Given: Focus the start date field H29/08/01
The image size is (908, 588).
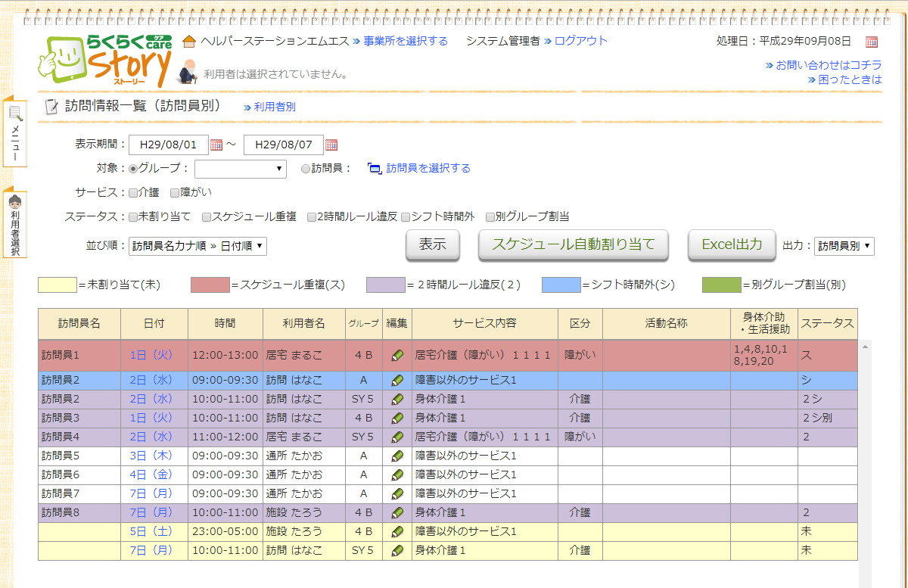Looking at the screenshot, I should pos(169,145).
